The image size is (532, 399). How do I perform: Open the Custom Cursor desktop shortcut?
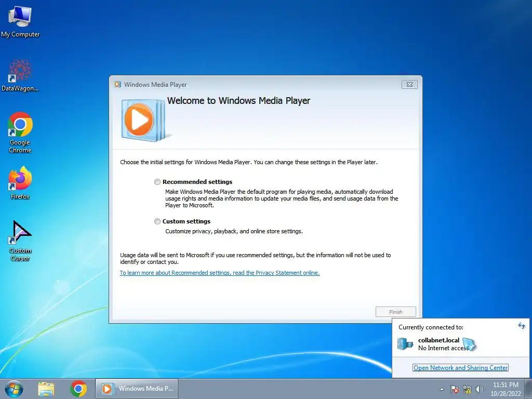(20, 241)
